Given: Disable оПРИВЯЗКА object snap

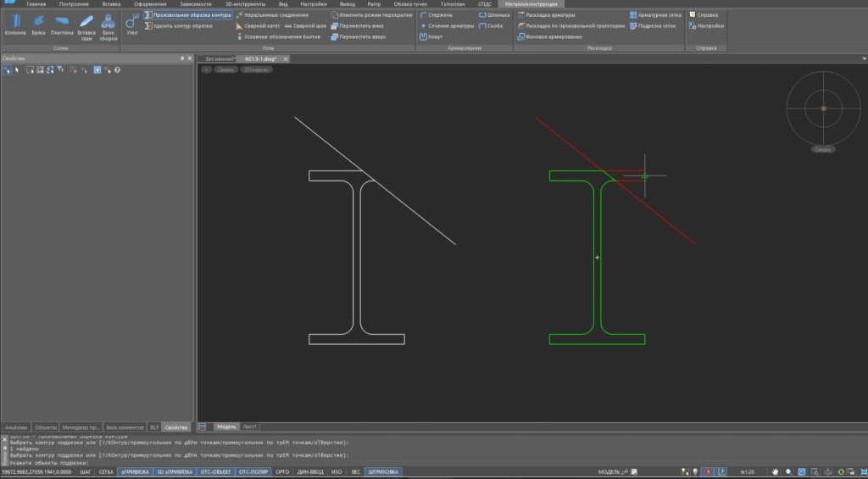Looking at the screenshot, I should [134, 471].
